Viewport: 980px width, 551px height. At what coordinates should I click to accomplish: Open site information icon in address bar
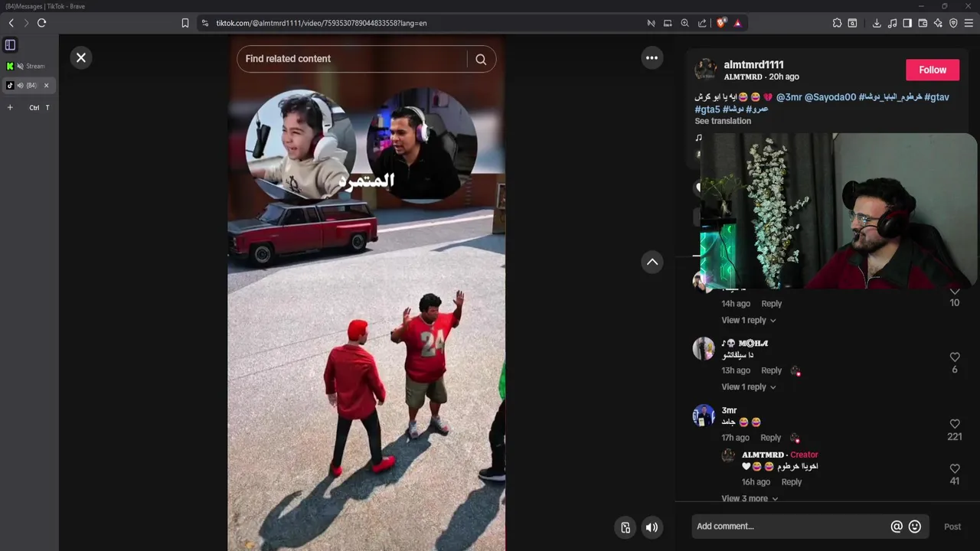204,23
